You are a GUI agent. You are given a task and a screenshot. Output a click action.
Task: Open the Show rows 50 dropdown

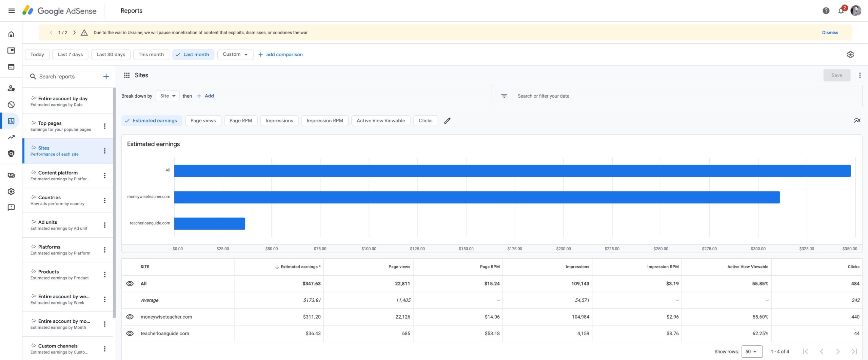(752, 352)
